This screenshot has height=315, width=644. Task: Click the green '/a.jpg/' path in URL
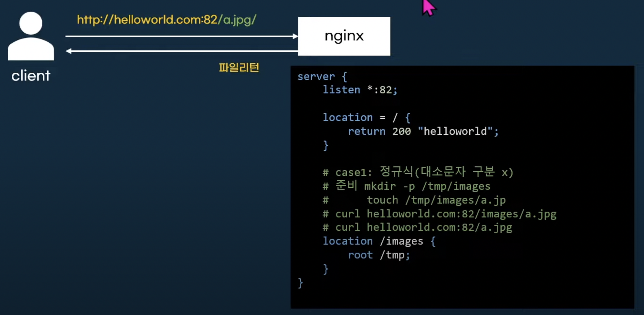[237, 20]
